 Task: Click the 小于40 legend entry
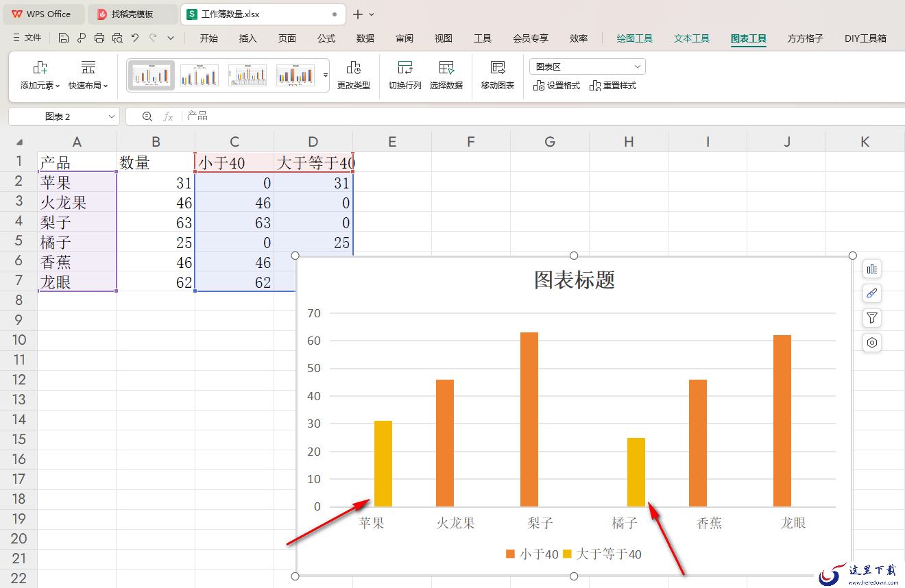tap(532, 554)
